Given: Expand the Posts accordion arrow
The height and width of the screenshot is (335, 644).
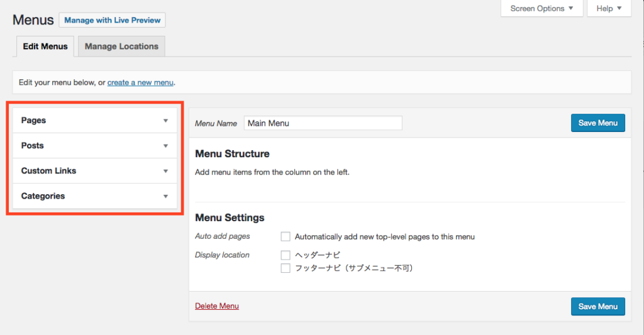Looking at the screenshot, I should (x=165, y=146).
